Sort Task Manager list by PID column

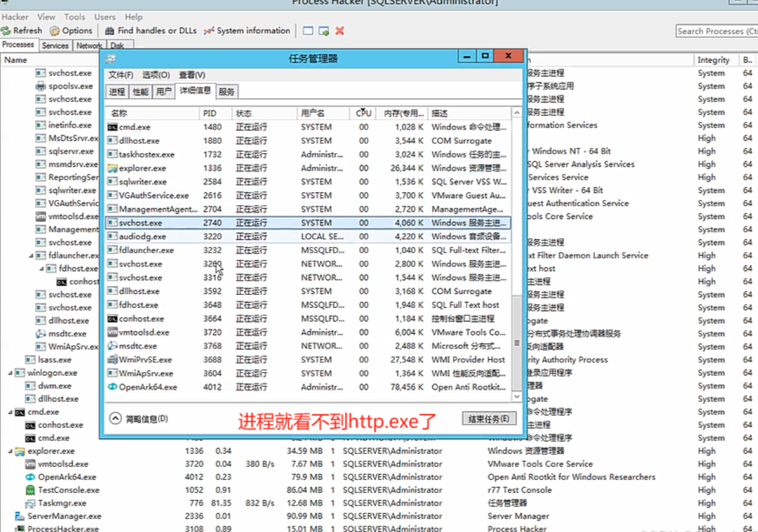216,114
